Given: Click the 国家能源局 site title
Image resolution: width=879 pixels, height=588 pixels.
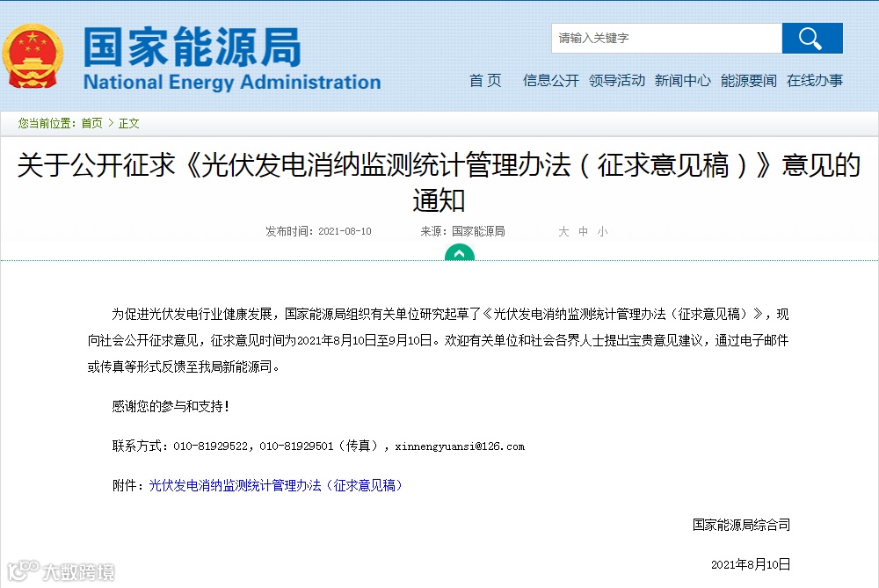Looking at the screenshot, I should (193, 47).
